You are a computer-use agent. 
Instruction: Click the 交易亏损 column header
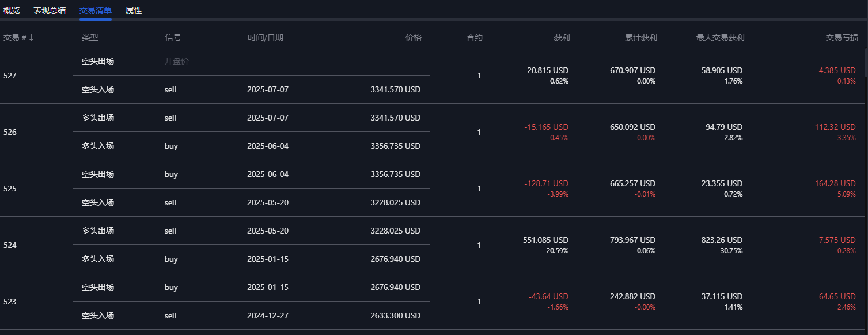(x=842, y=37)
